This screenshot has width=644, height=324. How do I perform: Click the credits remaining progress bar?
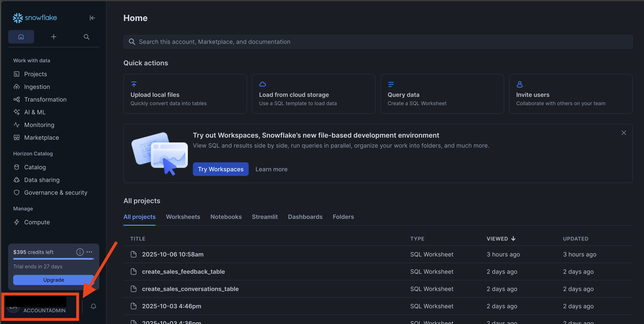(54, 259)
